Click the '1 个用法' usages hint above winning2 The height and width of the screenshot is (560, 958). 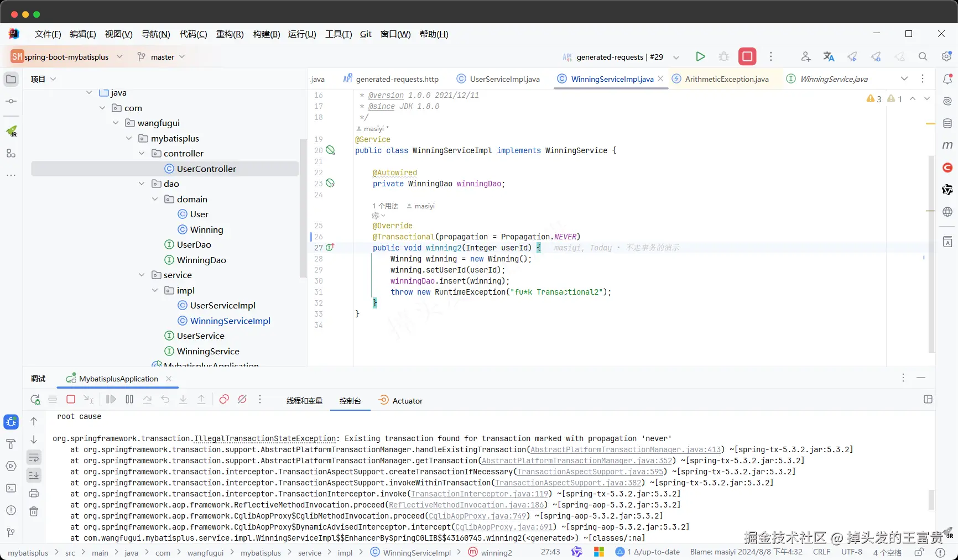pos(385,206)
